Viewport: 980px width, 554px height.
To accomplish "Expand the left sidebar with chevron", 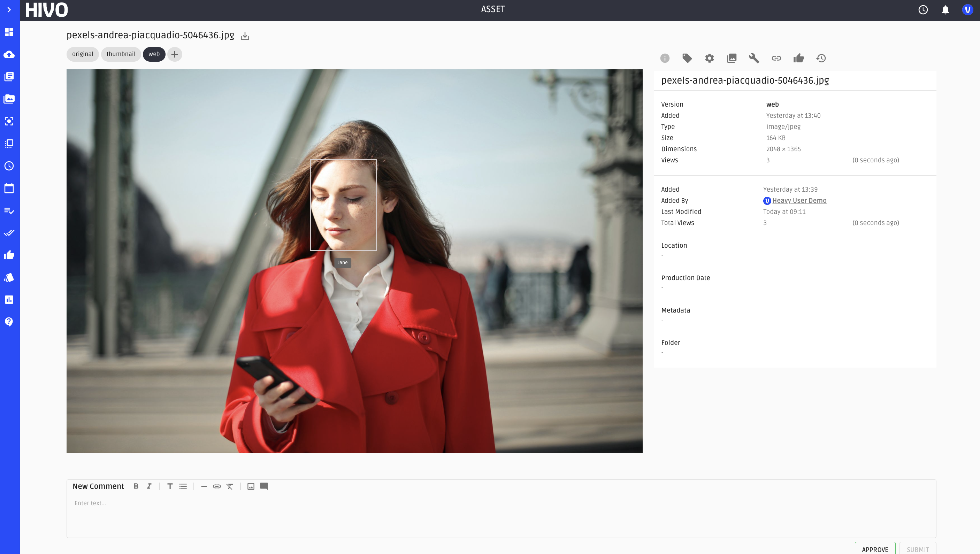I will coord(9,10).
